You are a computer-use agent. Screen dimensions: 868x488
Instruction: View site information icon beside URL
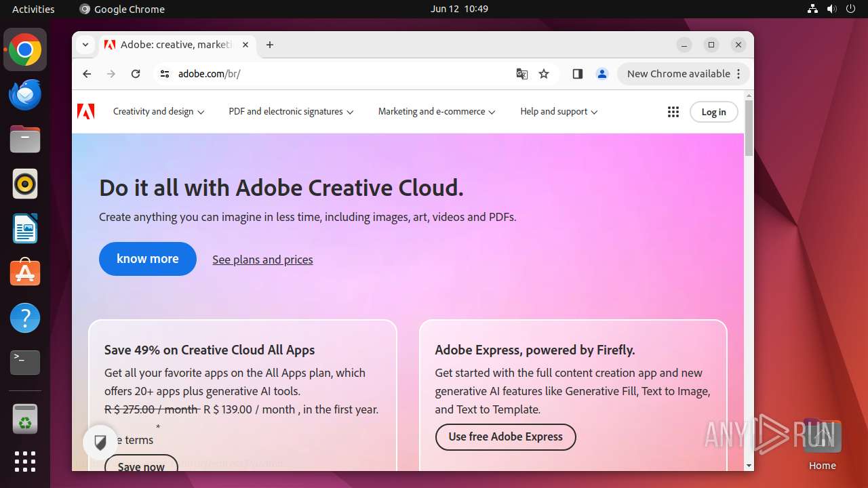[164, 74]
